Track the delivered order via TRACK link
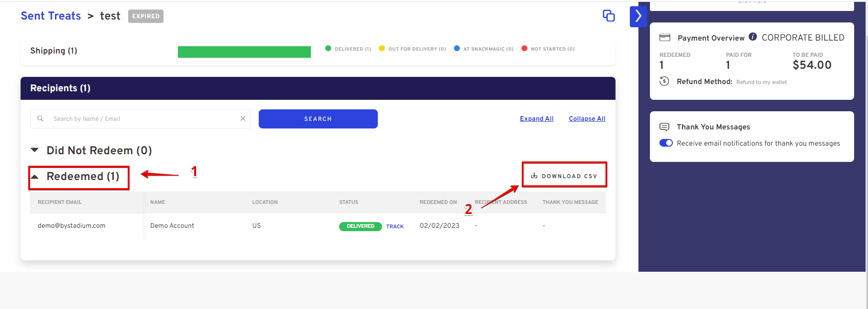 (x=395, y=226)
